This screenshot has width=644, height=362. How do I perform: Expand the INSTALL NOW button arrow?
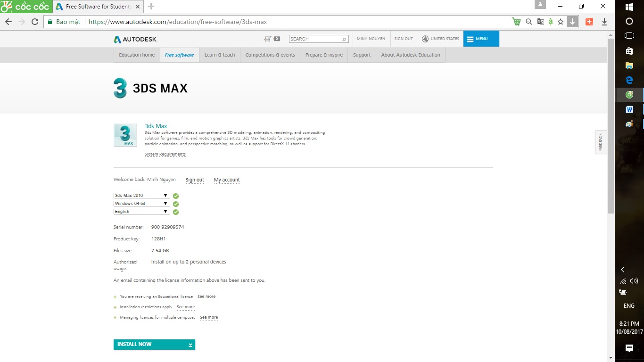[190, 345]
